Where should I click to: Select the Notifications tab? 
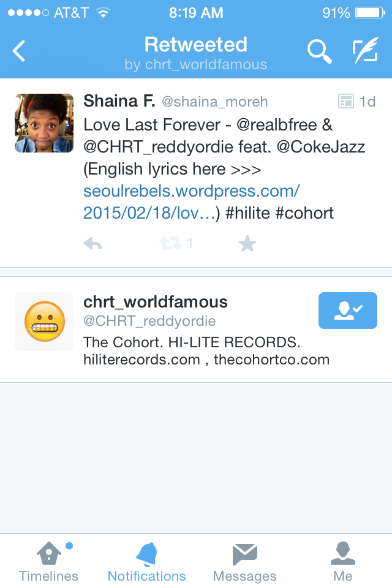pyautogui.click(x=146, y=562)
